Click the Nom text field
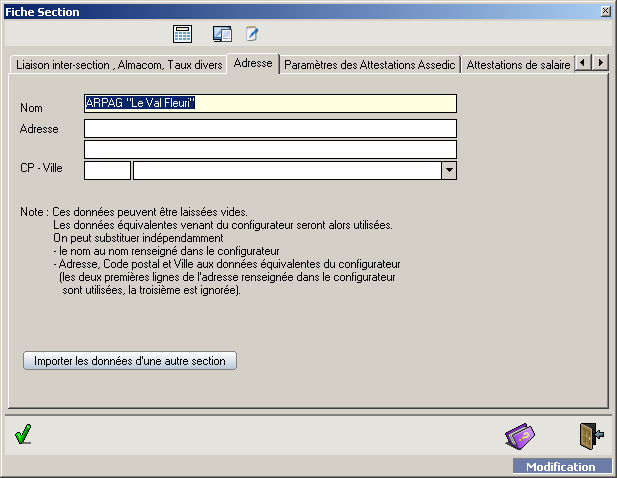Viewport: 617px width, 478px height. tap(270, 104)
